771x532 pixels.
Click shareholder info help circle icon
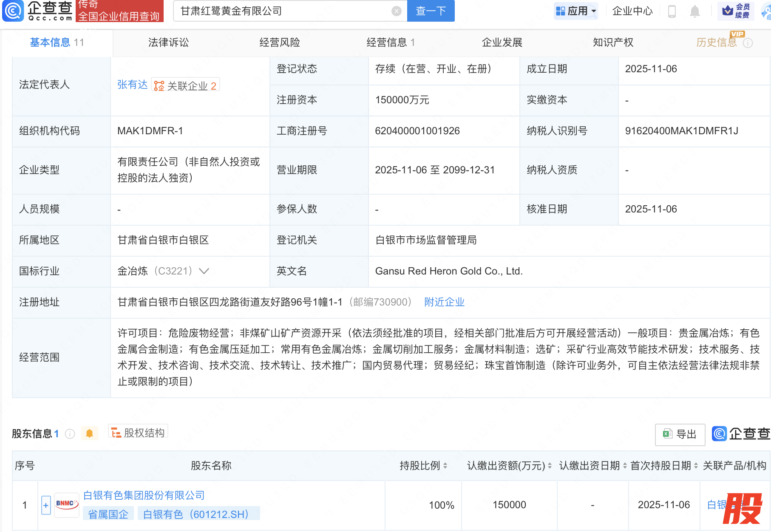click(70, 434)
